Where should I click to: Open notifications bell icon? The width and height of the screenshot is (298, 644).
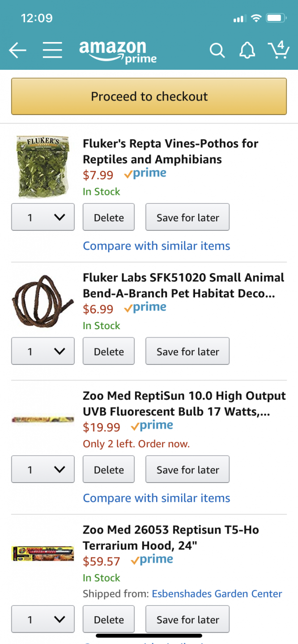[247, 51]
